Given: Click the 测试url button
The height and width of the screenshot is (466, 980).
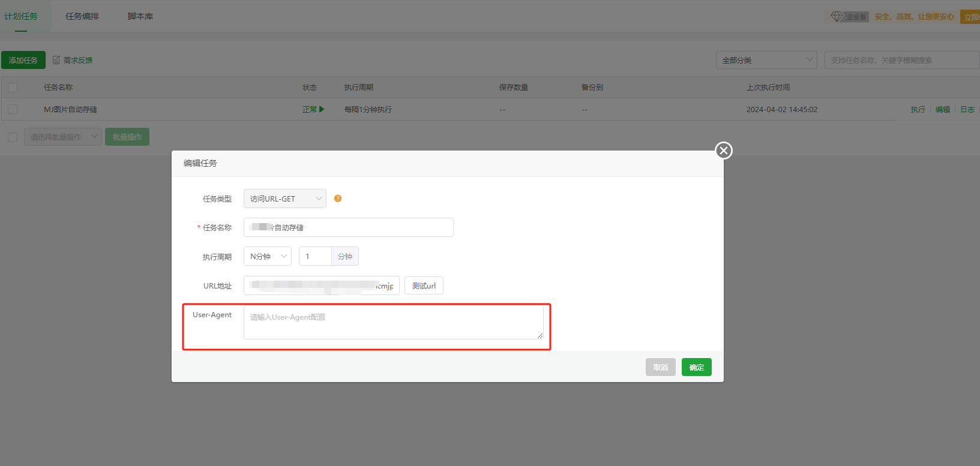Looking at the screenshot, I should tap(424, 285).
